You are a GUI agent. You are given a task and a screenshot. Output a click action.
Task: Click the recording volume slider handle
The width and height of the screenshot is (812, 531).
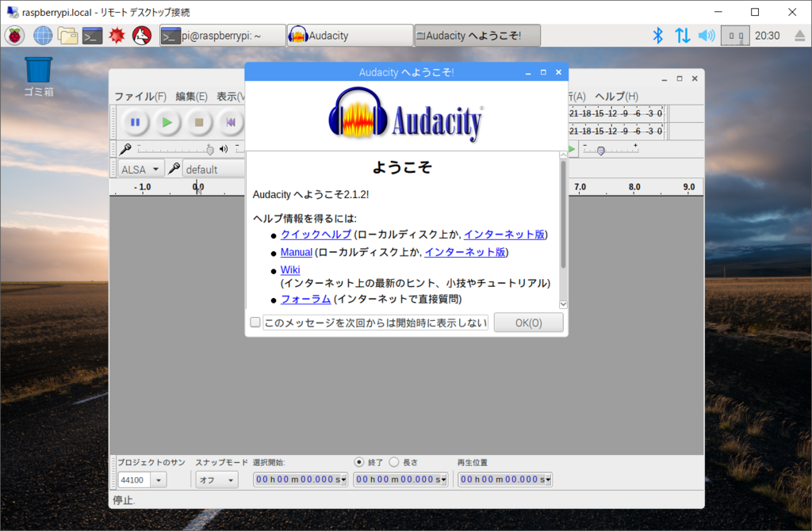(209, 150)
